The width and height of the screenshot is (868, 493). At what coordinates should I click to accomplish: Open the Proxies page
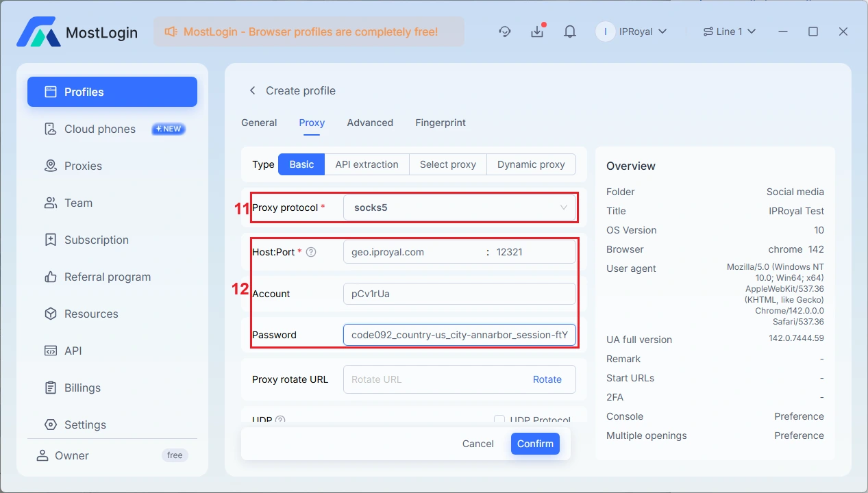(x=112, y=166)
